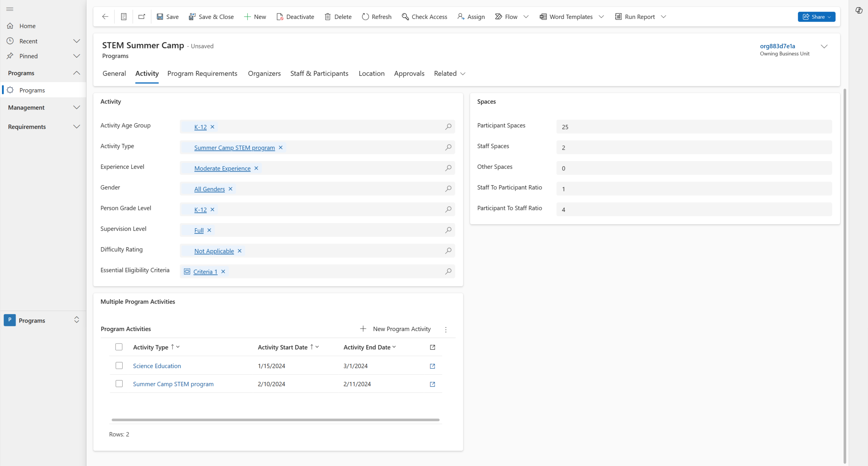
Task: Click the popout icon in grid header
Action: [x=432, y=347]
